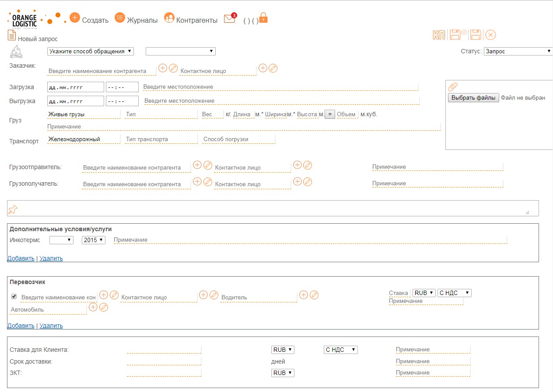Click the cargo Вес weight field
Screen dimensions: 553x392
[213, 114]
